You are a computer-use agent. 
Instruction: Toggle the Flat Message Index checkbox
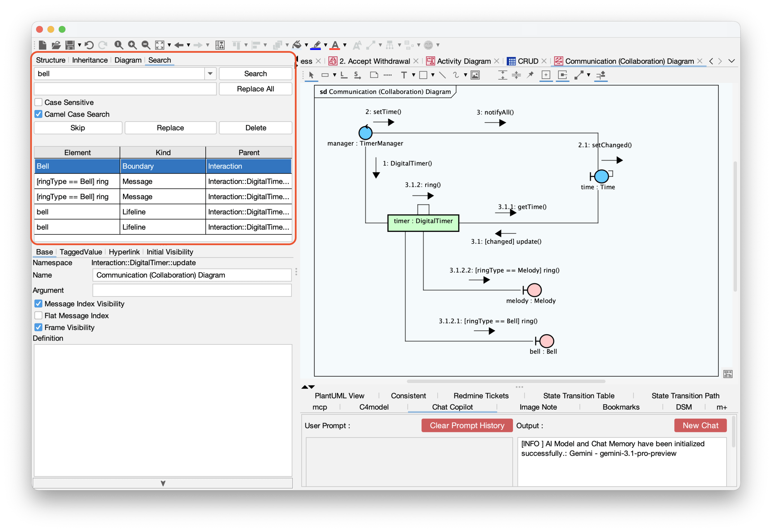(38, 315)
